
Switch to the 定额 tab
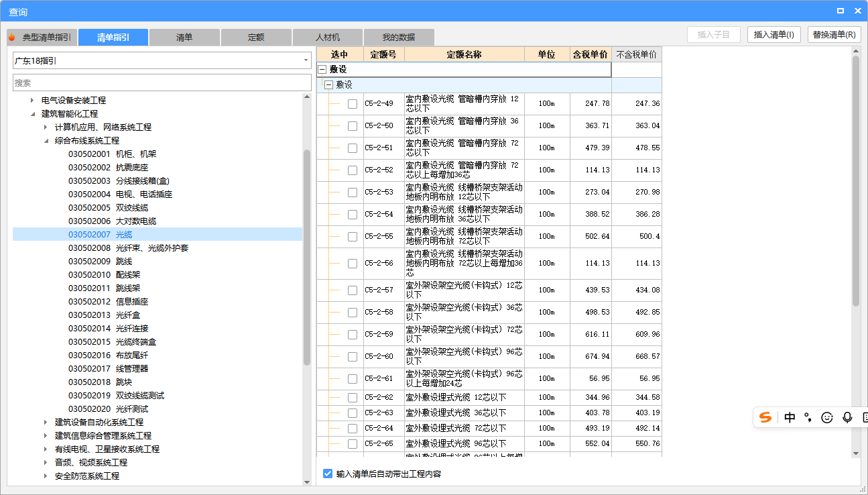256,37
